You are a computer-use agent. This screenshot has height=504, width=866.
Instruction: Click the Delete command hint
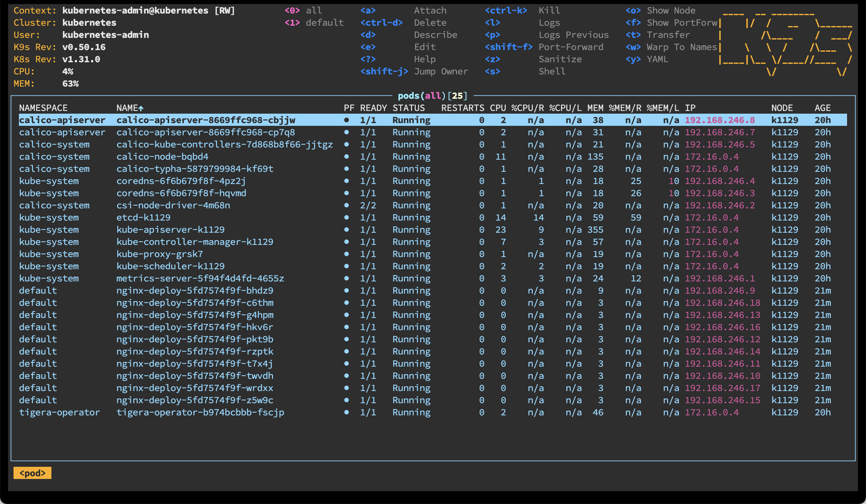[x=430, y=23]
